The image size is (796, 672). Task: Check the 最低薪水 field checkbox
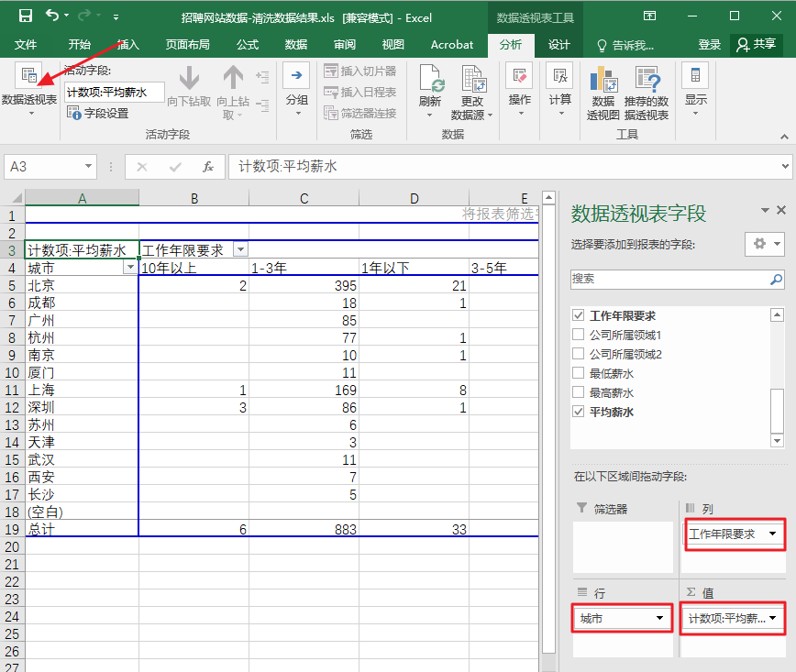[579, 373]
